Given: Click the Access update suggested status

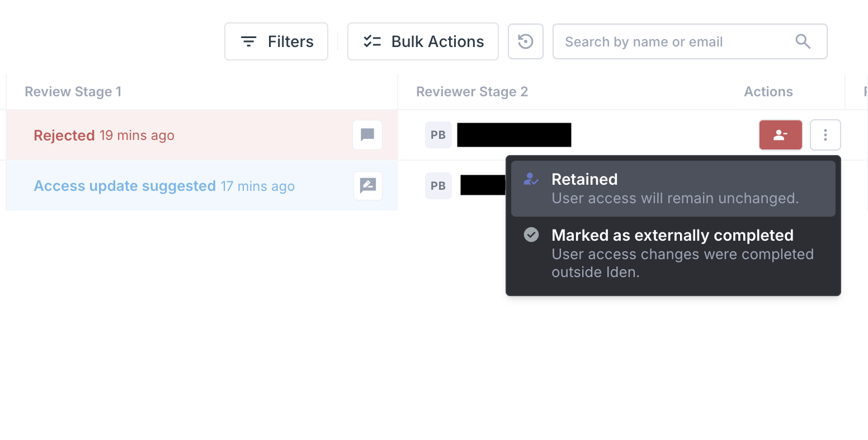Looking at the screenshot, I should coord(125,186).
